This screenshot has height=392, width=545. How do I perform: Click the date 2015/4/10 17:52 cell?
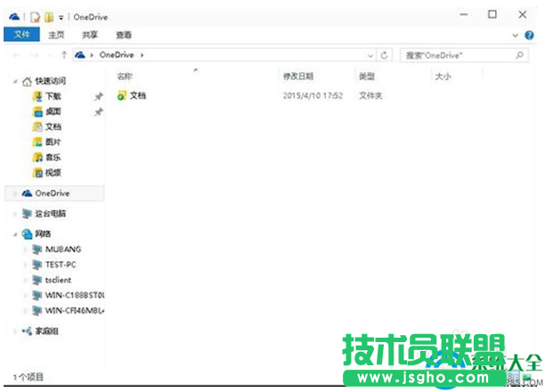[313, 95]
